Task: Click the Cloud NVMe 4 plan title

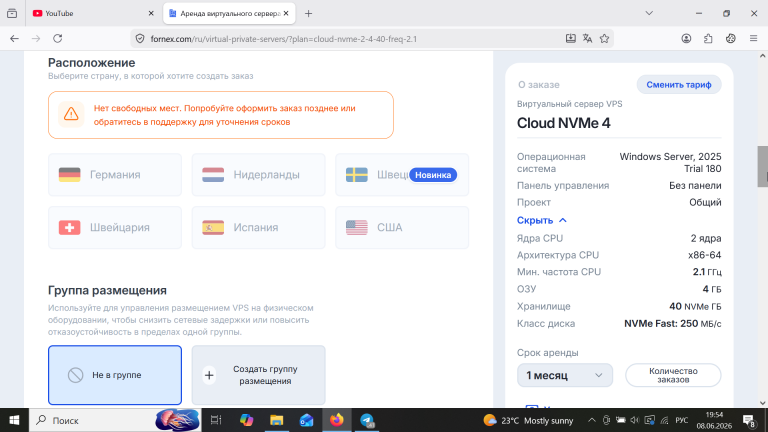Action: coord(564,123)
